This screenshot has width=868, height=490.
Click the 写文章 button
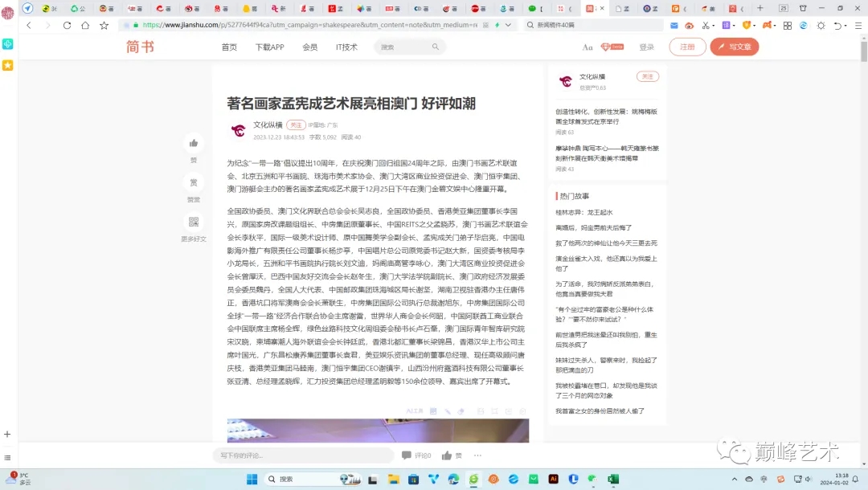point(734,47)
